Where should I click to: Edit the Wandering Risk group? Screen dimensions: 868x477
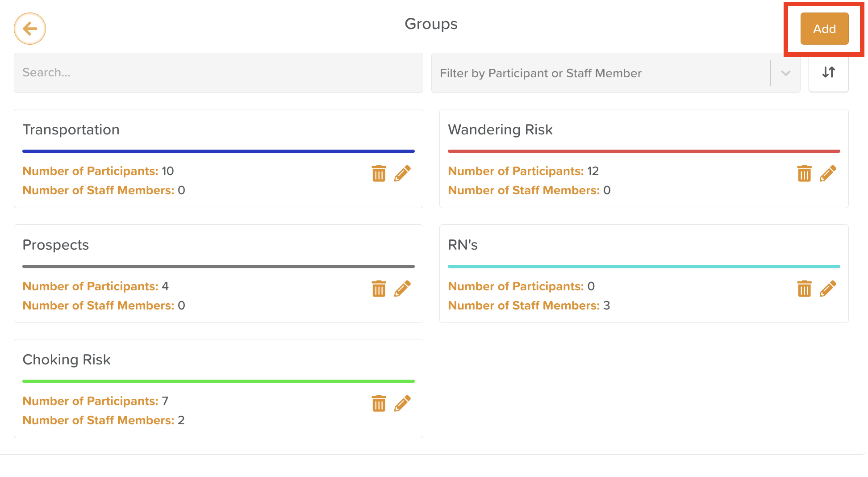point(828,173)
